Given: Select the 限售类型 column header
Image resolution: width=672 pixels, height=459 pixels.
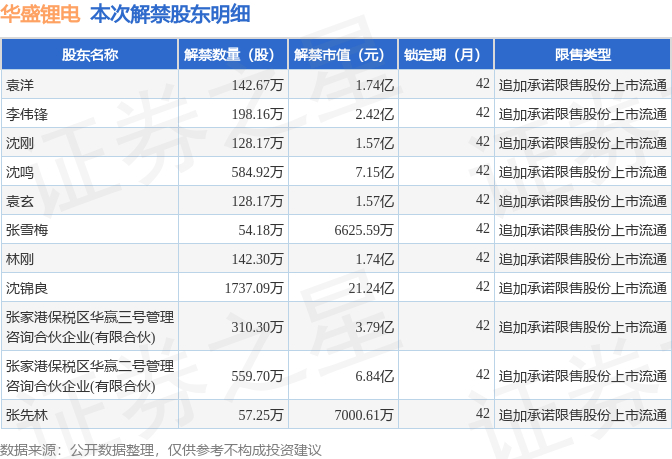Looking at the screenshot, I should (582, 54).
